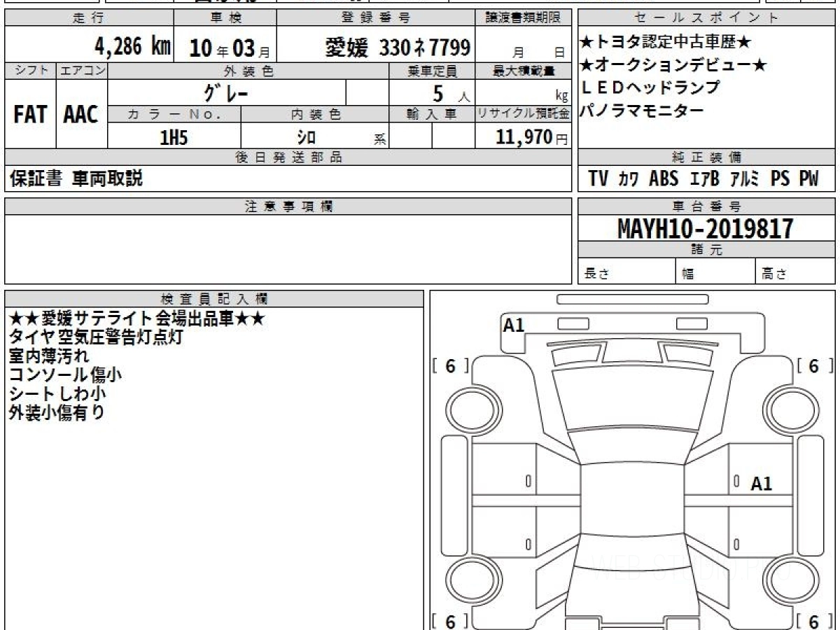
Task: Click the FAT shift type value
Action: pos(30,115)
